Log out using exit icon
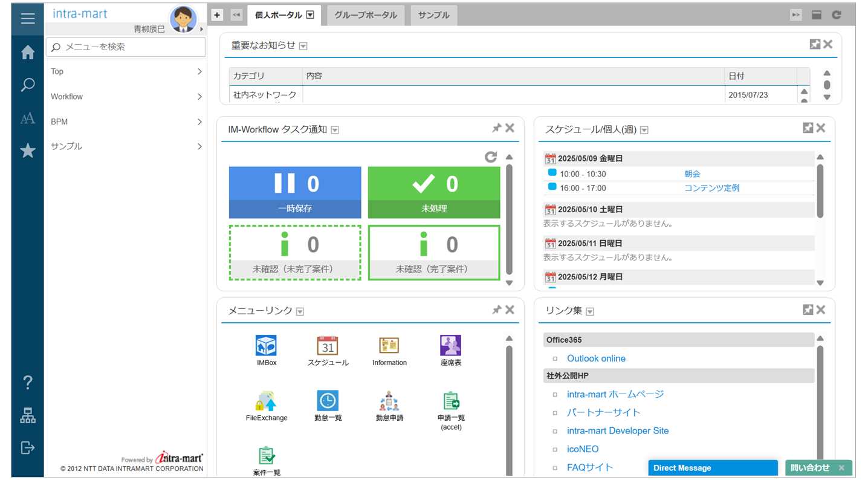868x480 pixels. [x=27, y=447]
